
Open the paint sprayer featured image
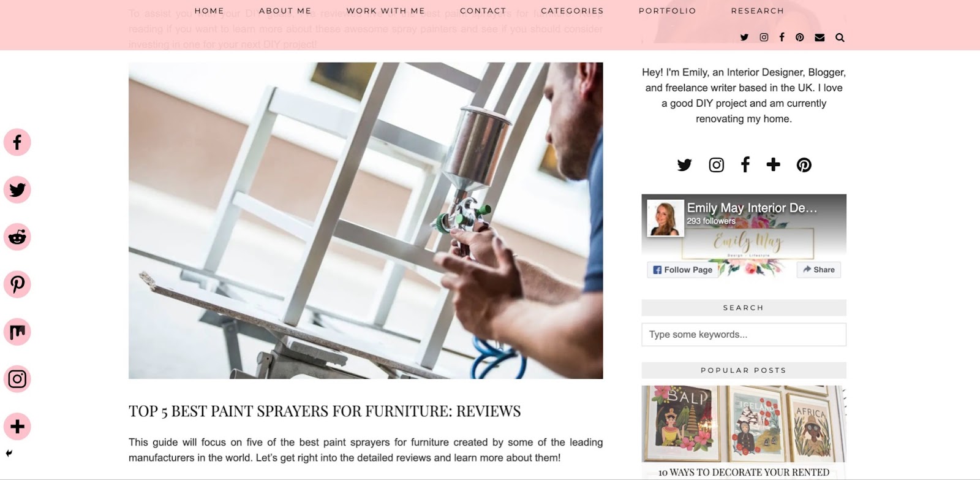[366, 221]
